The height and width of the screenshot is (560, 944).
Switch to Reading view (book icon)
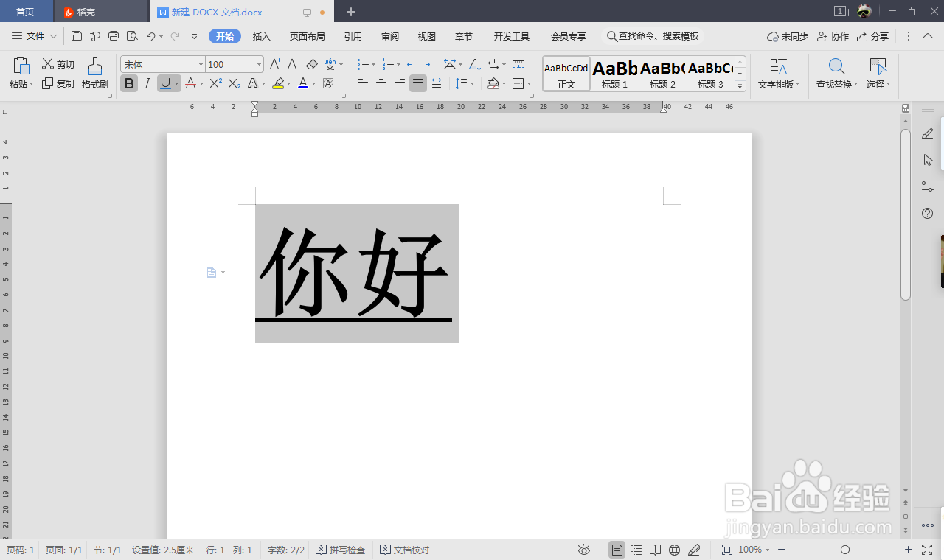point(656,550)
